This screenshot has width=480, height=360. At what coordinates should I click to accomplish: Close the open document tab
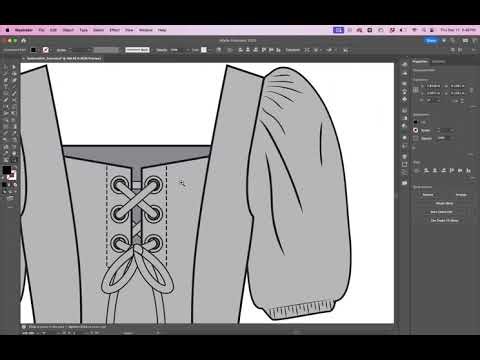23,58
